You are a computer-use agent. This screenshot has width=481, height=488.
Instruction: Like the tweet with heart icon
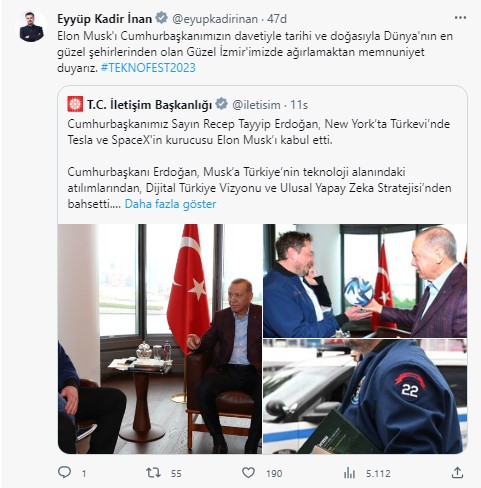click(x=248, y=473)
